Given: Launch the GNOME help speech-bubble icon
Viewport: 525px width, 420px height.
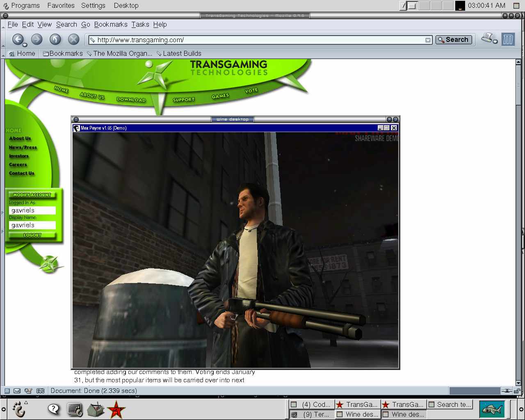Looking at the screenshot, I should click(x=54, y=409).
